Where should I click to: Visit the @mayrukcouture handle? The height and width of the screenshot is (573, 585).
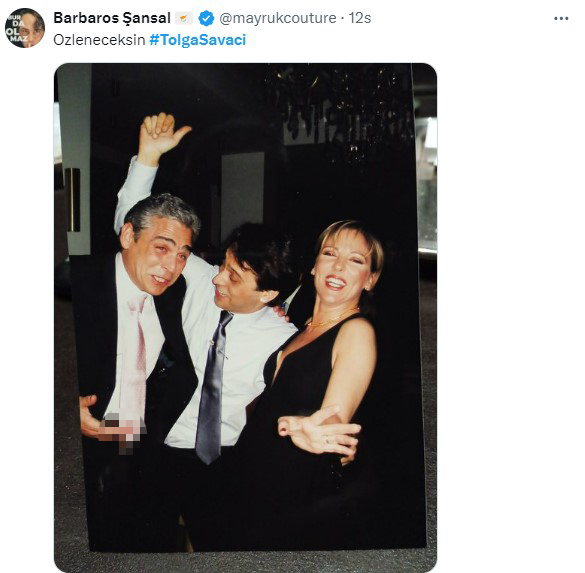278,18
